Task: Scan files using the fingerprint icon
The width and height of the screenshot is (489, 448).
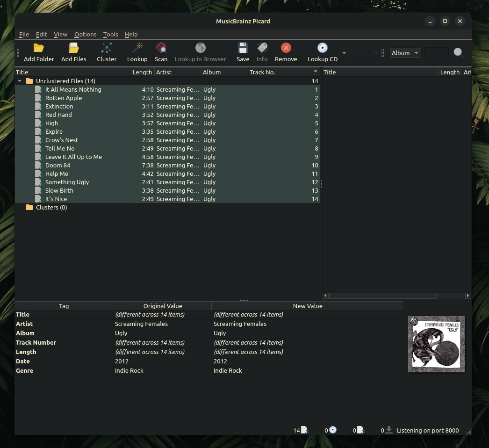Action: click(161, 48)
